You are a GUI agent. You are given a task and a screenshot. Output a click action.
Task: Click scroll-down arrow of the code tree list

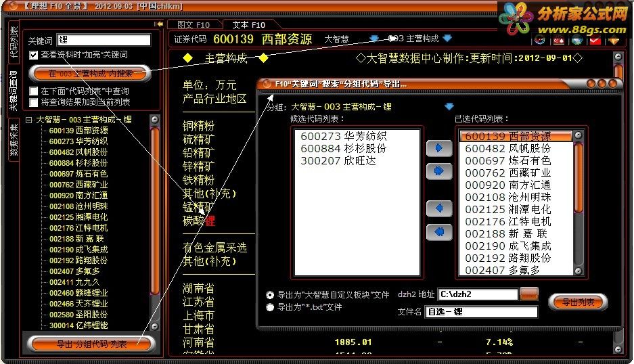click(x=155, y=326)
